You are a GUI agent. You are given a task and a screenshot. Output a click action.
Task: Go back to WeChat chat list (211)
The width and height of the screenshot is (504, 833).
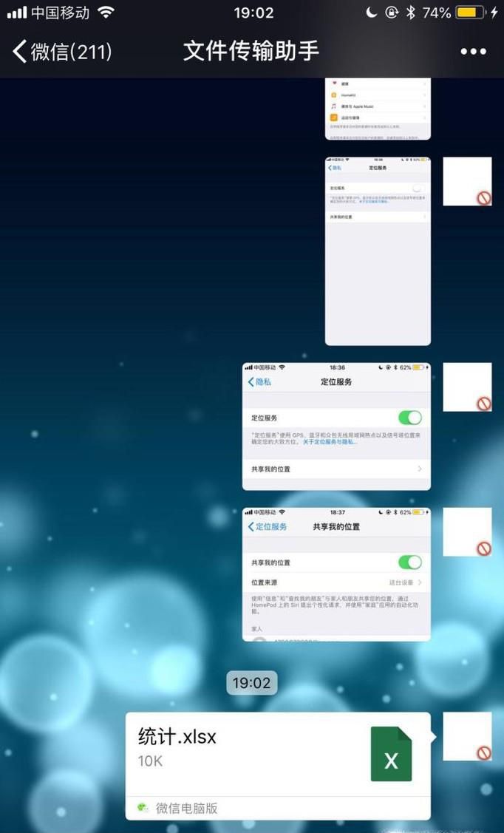coord(61,52)
